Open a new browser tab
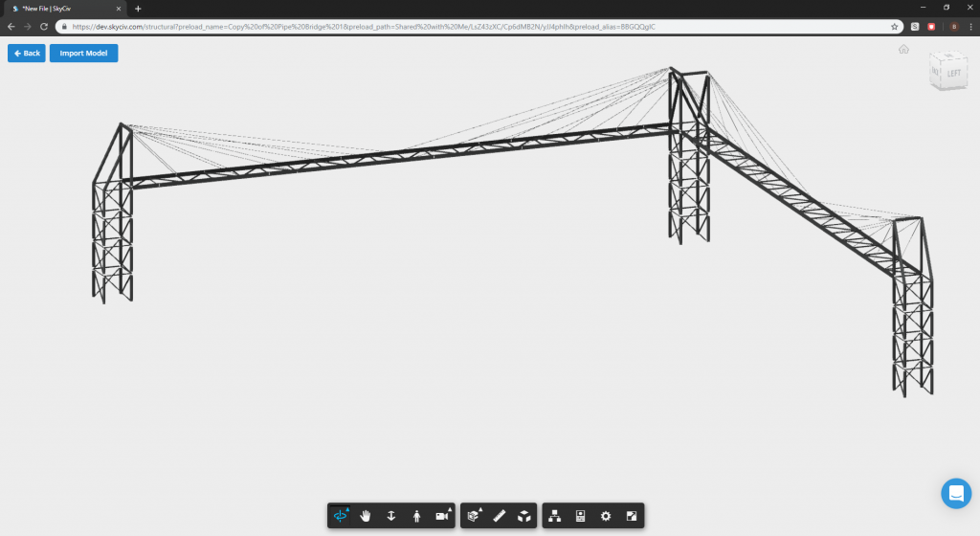 (138, 9)
